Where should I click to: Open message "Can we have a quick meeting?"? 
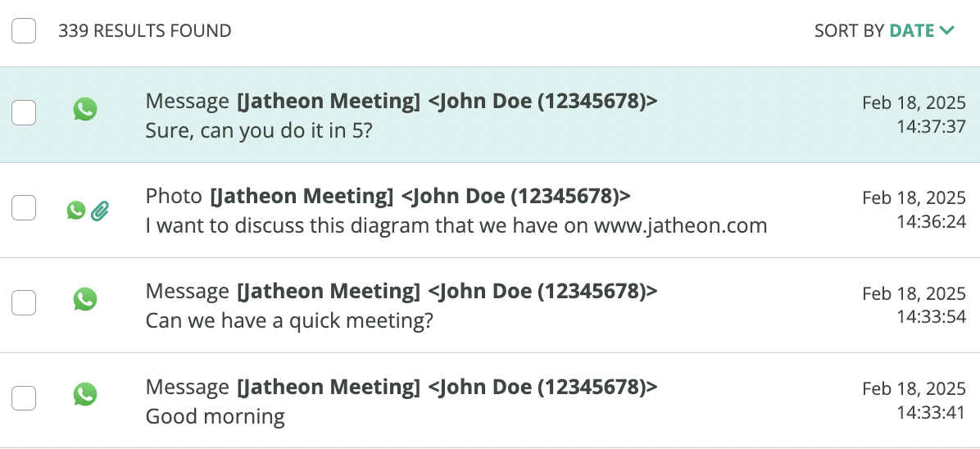[490, 305]
